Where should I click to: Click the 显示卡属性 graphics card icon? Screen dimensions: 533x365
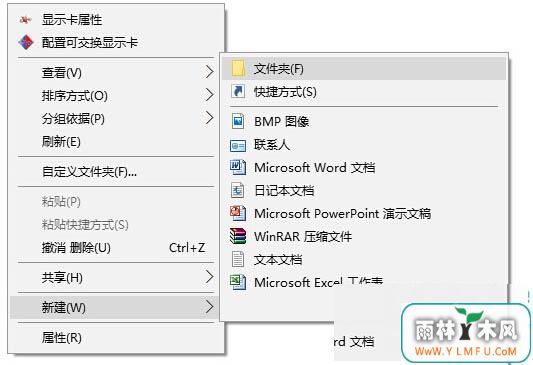pos(25,20)
